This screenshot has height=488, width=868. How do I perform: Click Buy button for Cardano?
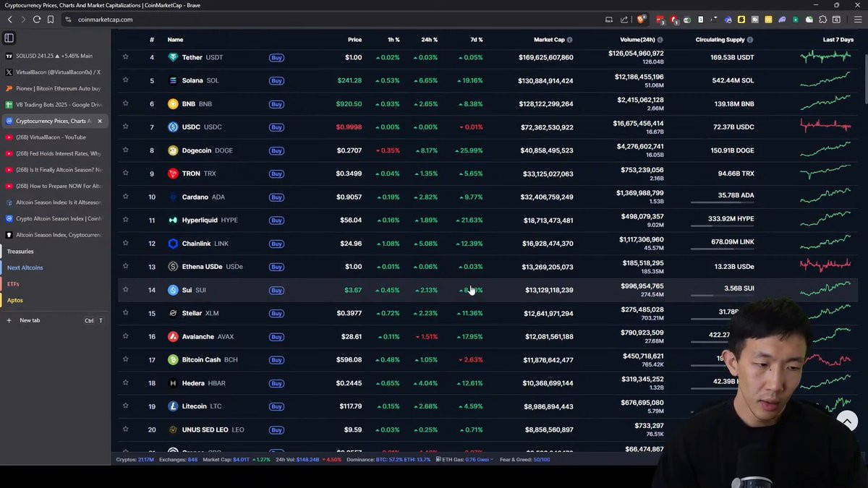pyautogui.click(x=276, y=197)
